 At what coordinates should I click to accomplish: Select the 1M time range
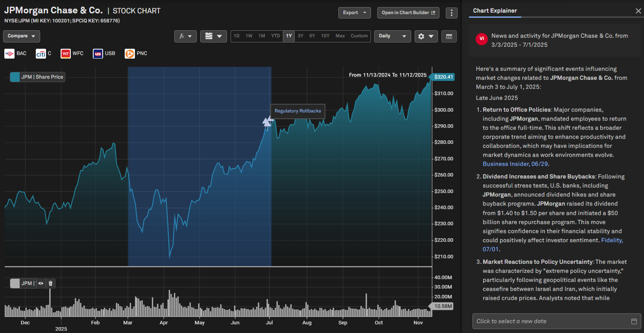(x=262, y=36)
